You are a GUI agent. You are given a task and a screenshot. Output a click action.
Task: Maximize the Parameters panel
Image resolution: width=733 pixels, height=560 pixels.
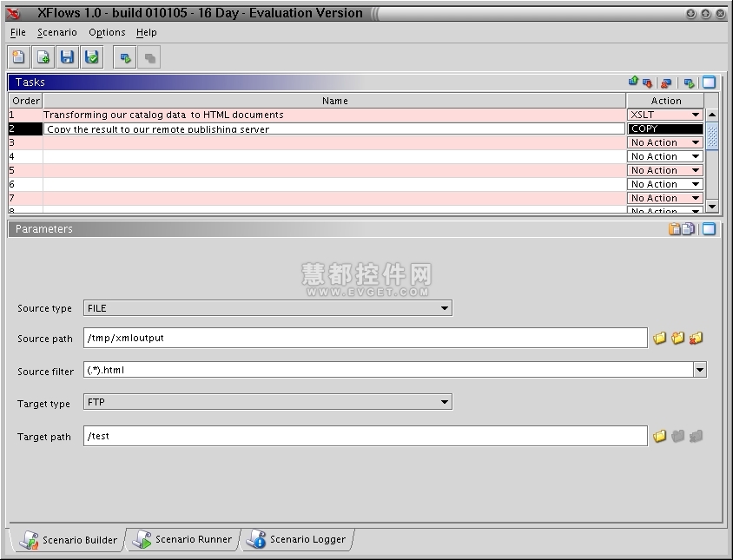710,228
